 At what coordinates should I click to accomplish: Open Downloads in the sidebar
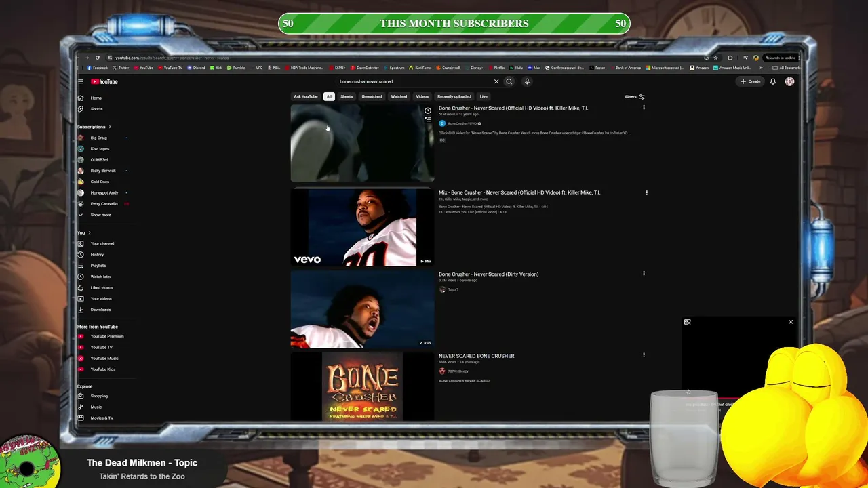click(102, 310)
